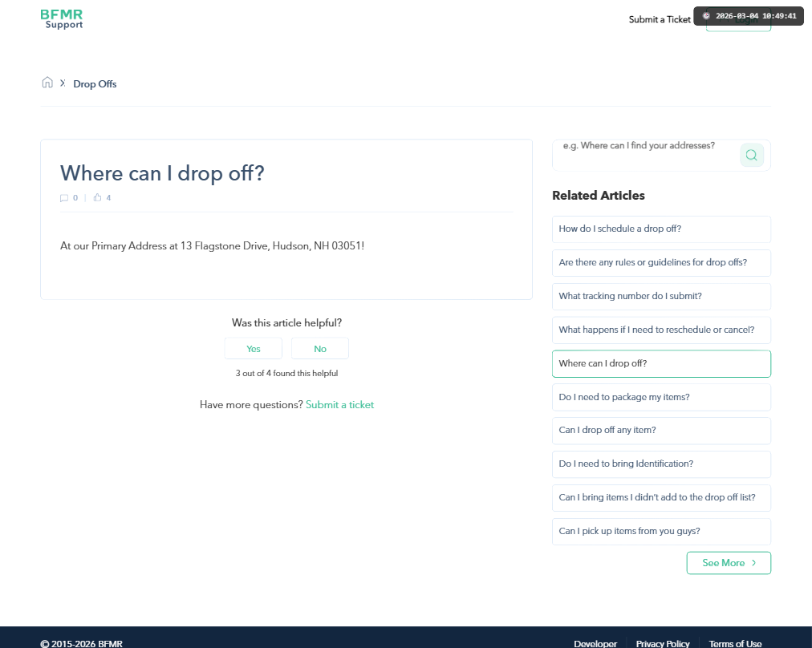Click '3 out of 4 found this helpful' text
This screenshot has width=812, height=648.
click(287, 373)
